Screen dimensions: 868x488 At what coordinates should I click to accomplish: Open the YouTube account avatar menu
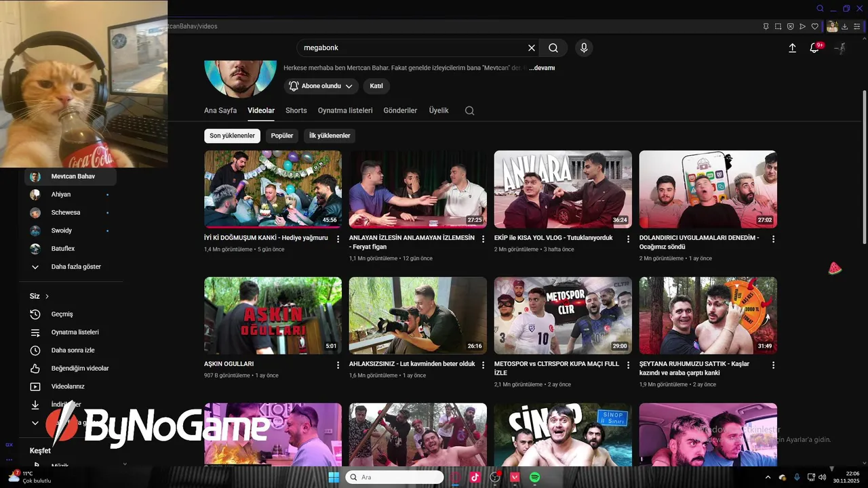tap(840, 48)
